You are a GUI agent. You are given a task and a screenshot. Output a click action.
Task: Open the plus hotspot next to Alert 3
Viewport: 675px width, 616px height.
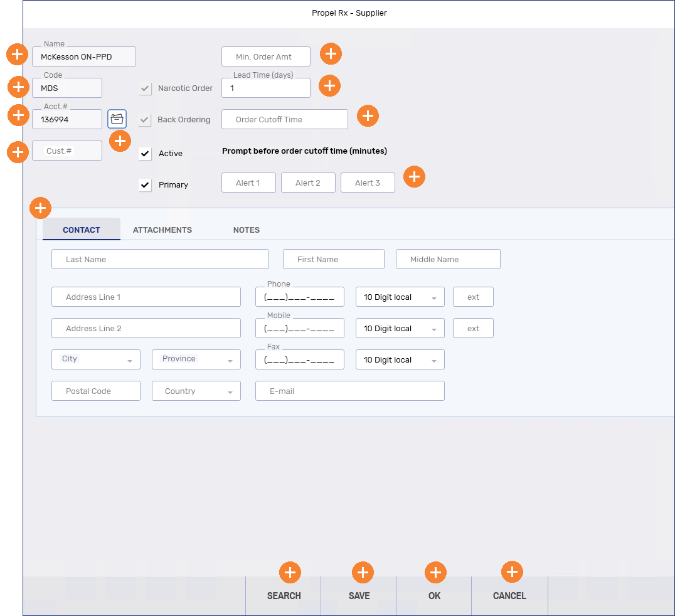pyautogui.click(x=414, y=177)
